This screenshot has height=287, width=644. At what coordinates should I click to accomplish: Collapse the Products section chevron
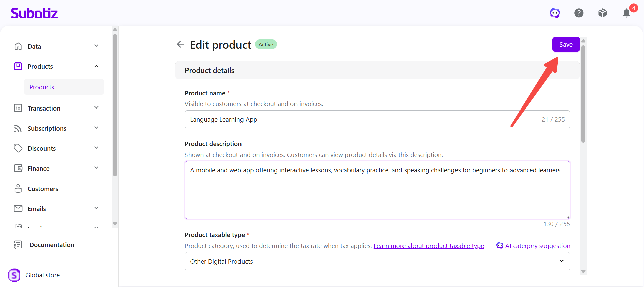point(96,66)
